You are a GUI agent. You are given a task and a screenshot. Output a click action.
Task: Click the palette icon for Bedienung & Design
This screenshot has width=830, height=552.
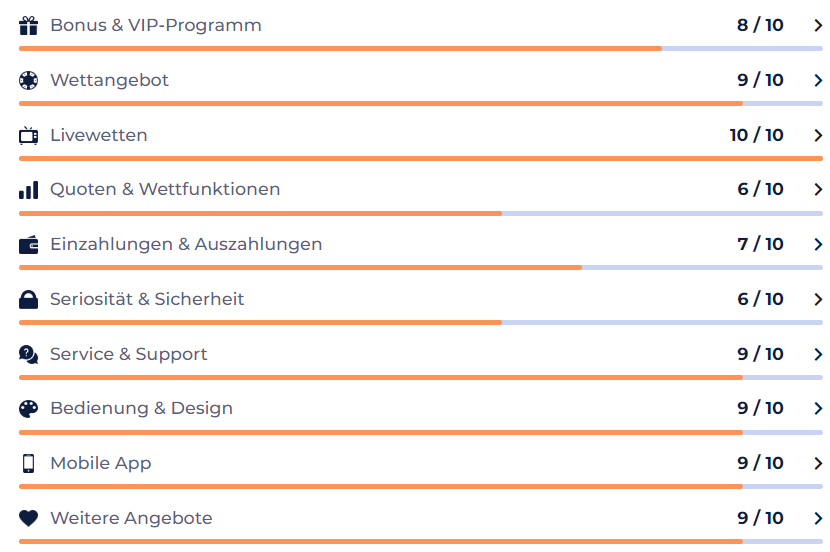[x=29, y=409]
